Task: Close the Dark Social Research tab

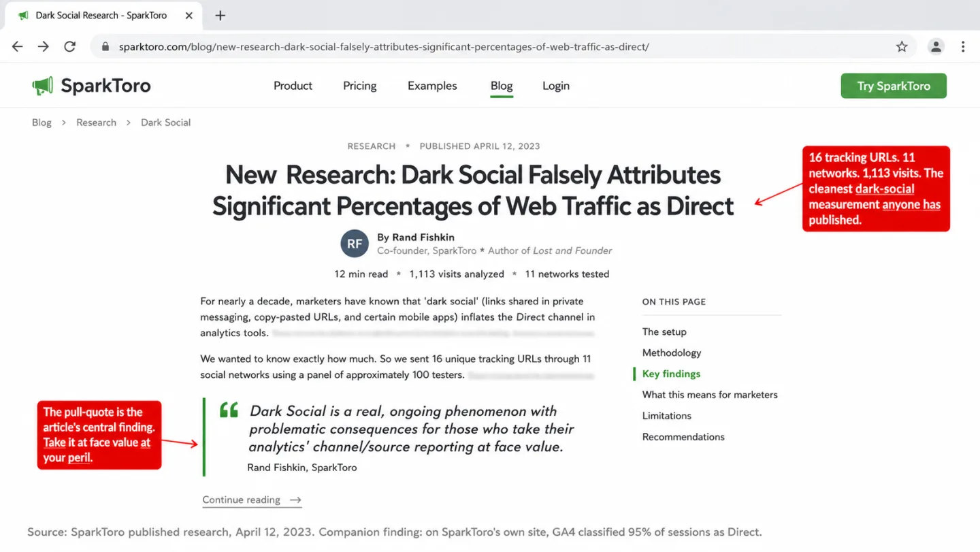Action: tap(189, 15)
